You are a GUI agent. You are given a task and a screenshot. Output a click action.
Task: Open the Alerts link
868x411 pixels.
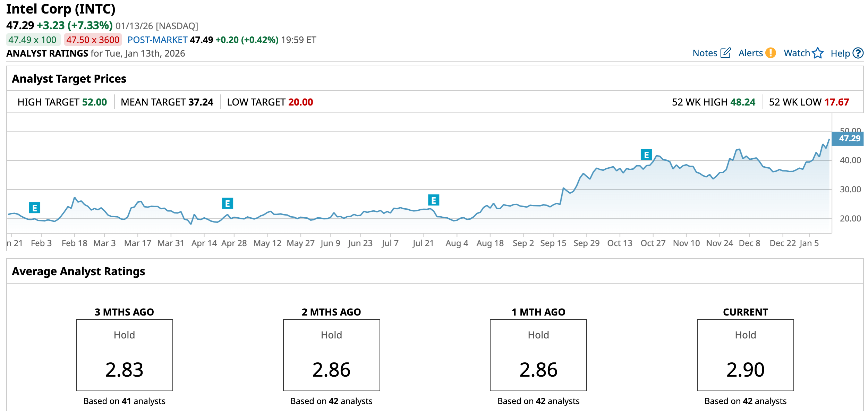[x=750, y=53]
